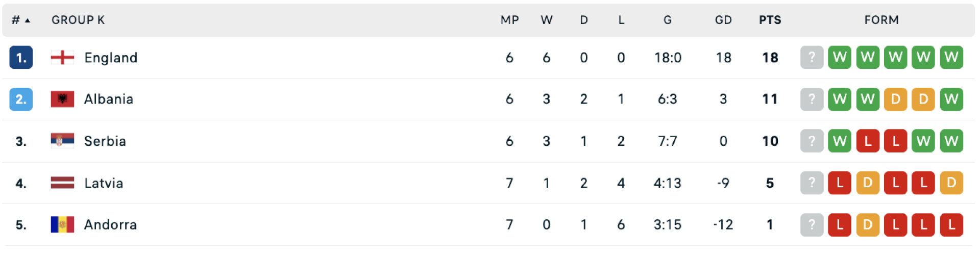The height and width of the screenshot is (254, 980).
Task: Click the Latvia flag icon
Action: tap(62, 183)
